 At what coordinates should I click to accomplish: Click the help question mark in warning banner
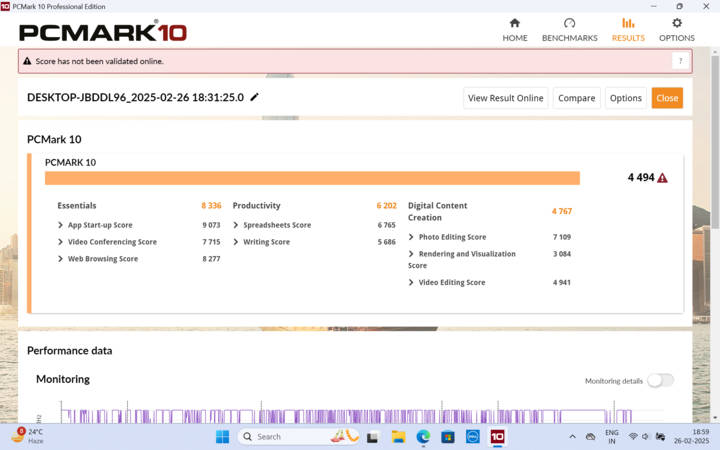(681, 61)
